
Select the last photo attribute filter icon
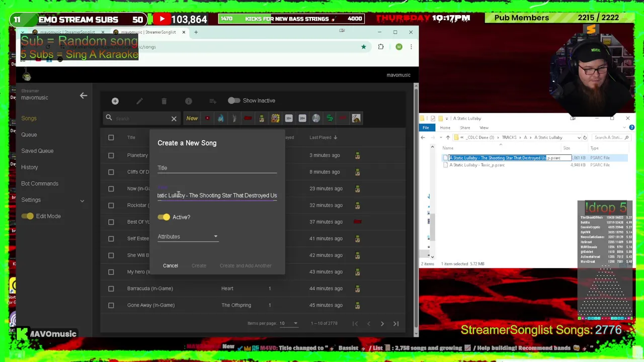[356, 119]
